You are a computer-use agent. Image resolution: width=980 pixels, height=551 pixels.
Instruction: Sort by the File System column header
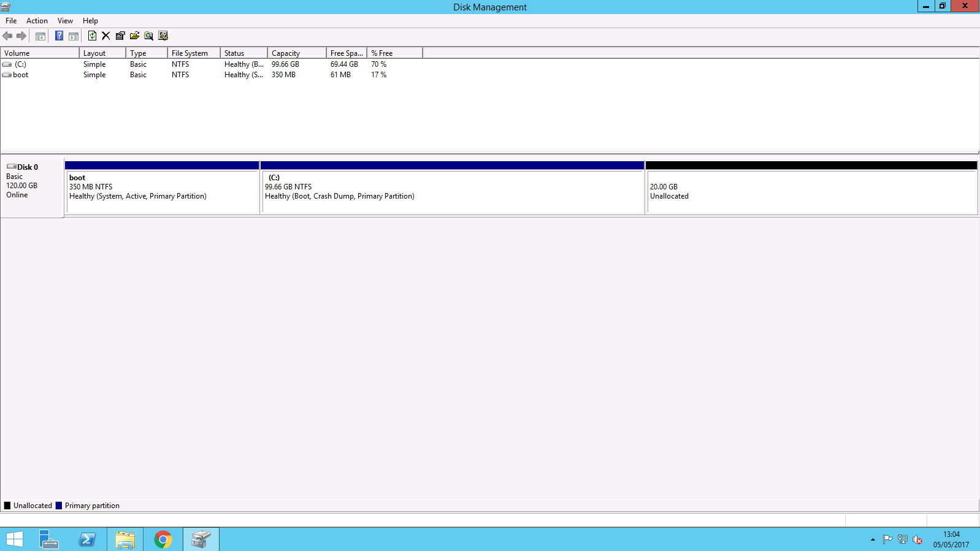[x=194, y=53]
